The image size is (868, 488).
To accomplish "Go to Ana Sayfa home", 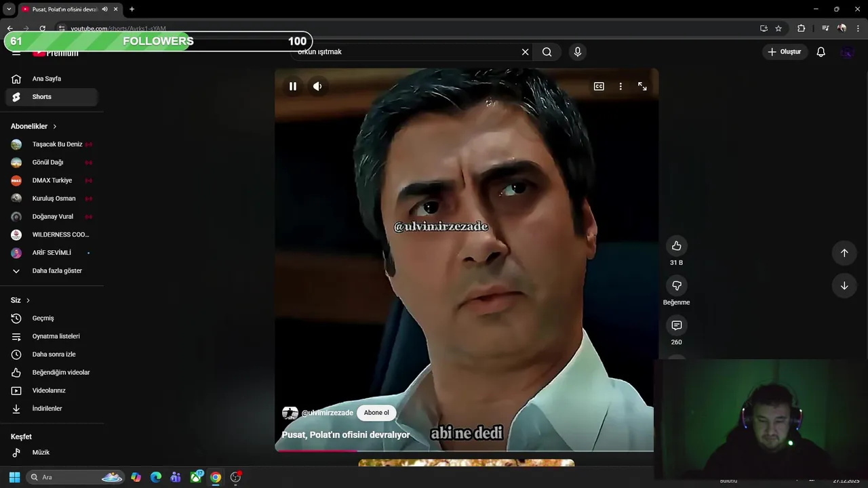I will (x=52, y=79).
